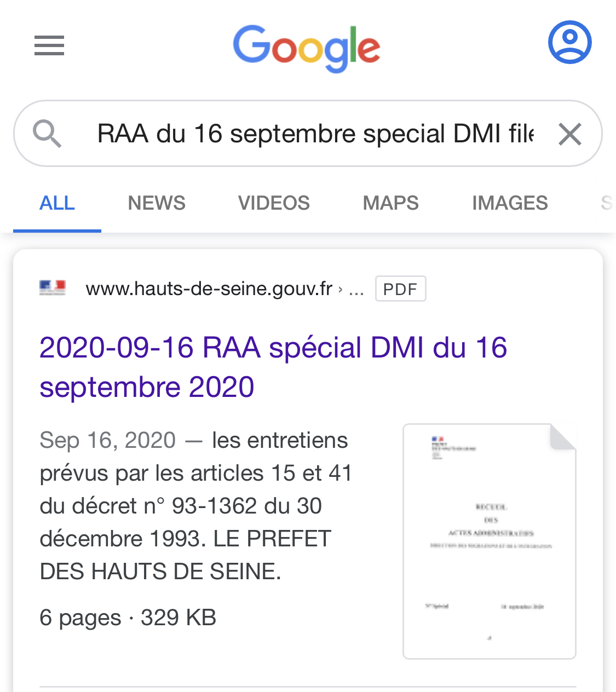
Task: Click the result snippet about décret 93-1362
Action: (x=196, y=506)
